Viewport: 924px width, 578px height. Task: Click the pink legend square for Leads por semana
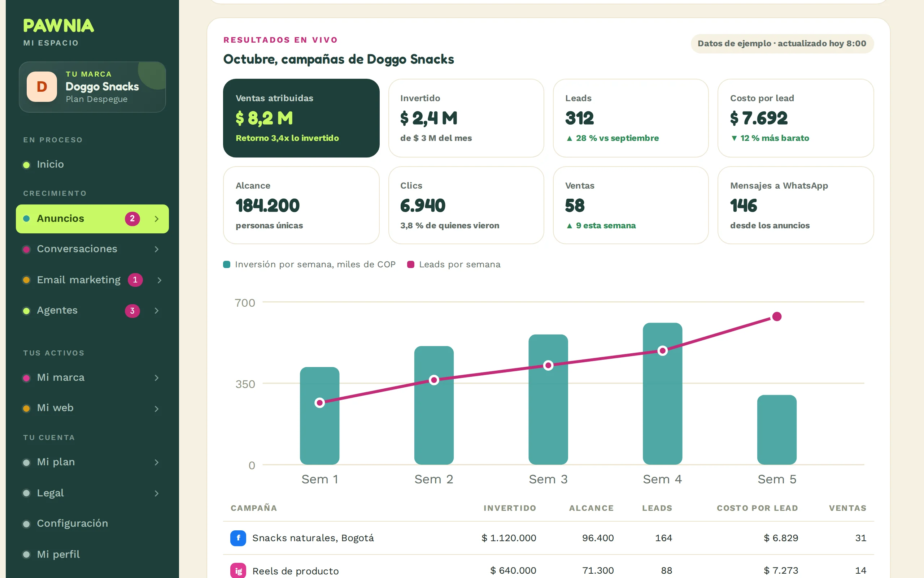(x=411, y=264)
